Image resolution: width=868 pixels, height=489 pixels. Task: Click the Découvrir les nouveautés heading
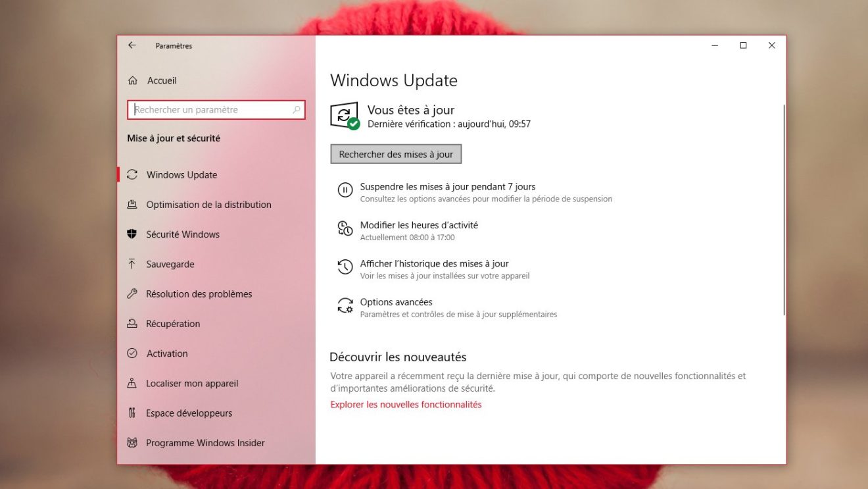coord(398,357)
